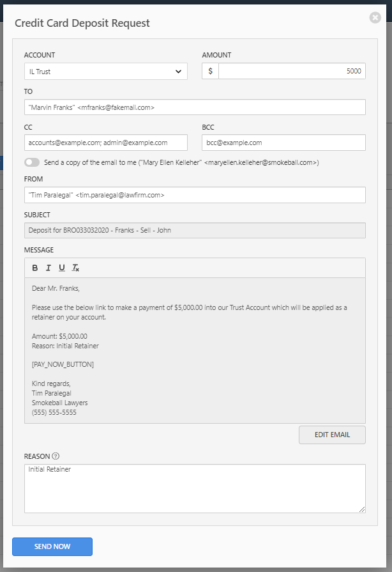
Task: Click the From field with Tim Paralegal
Action: 195,195
